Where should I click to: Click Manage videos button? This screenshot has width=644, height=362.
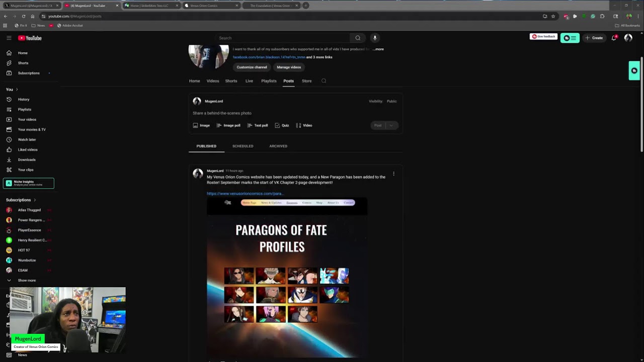[x=289, y=67]
